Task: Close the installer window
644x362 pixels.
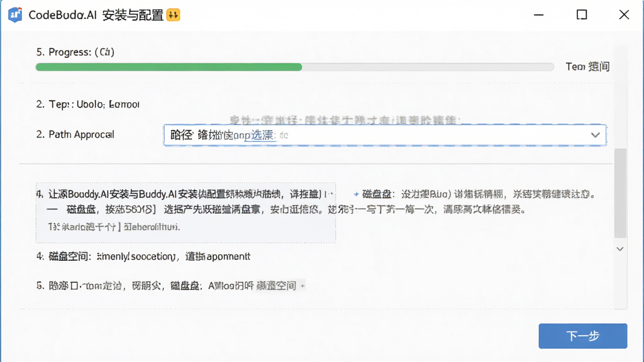Action: coord(624,15)
